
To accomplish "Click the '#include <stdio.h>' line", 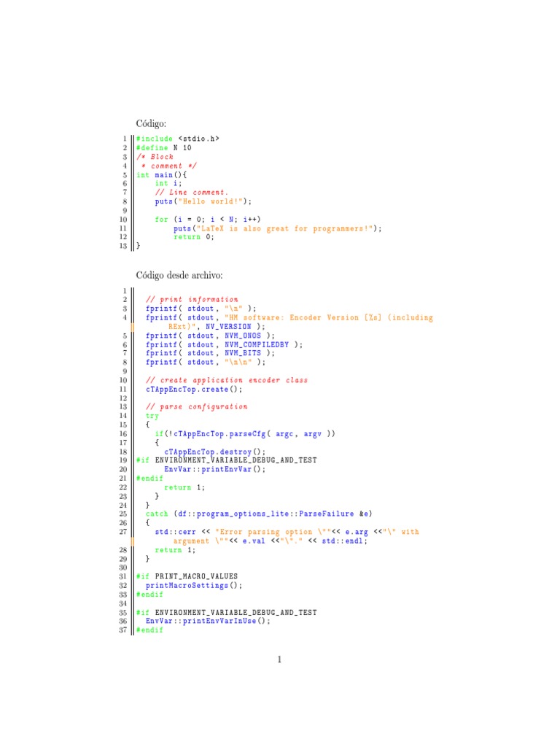I will pos(178,139).
